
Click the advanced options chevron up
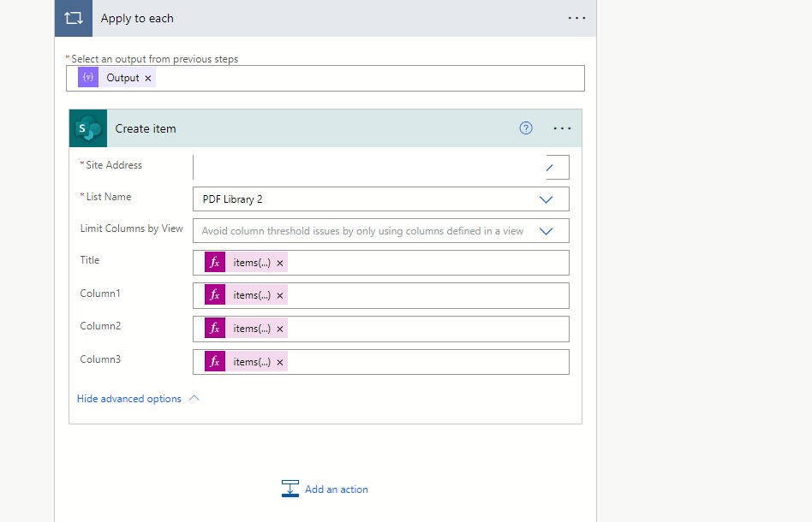tap(194, 398)
